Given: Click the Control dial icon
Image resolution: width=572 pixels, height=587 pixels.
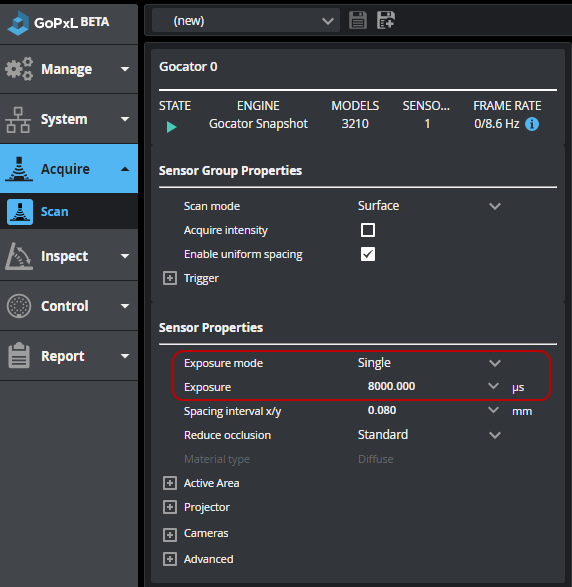Looking at the screenshot, I should 19,306.
